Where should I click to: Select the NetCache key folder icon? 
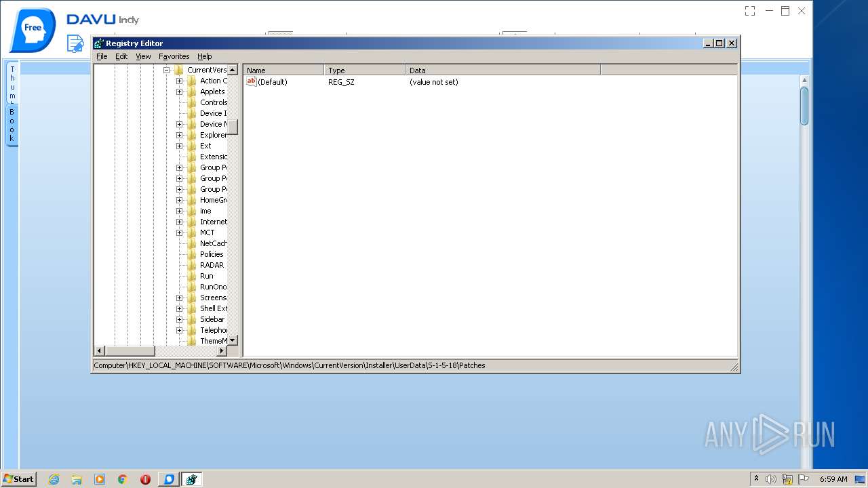(x=192, y=243)
